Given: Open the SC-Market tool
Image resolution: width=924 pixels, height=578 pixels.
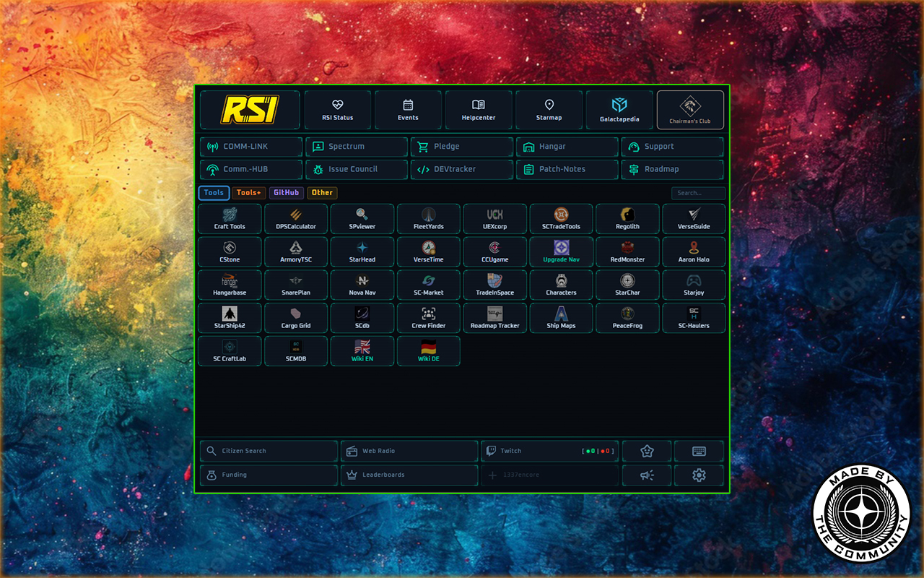Looking at the screenshot, I should [429, 285].
